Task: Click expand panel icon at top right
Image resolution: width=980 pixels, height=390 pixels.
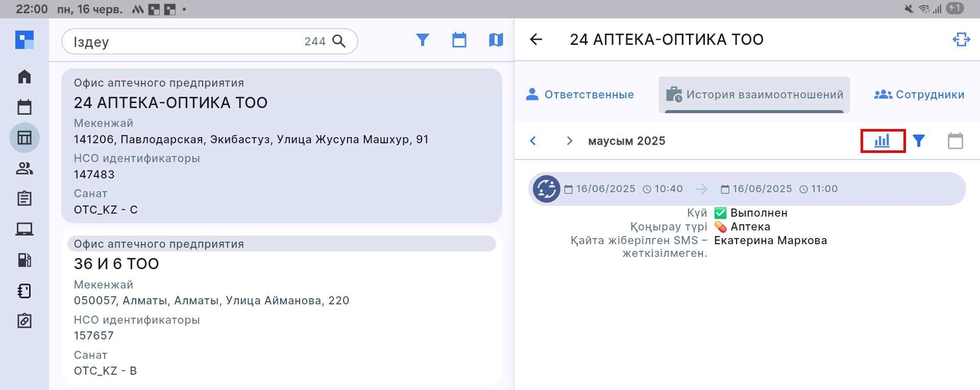Action: coord(961,40)
